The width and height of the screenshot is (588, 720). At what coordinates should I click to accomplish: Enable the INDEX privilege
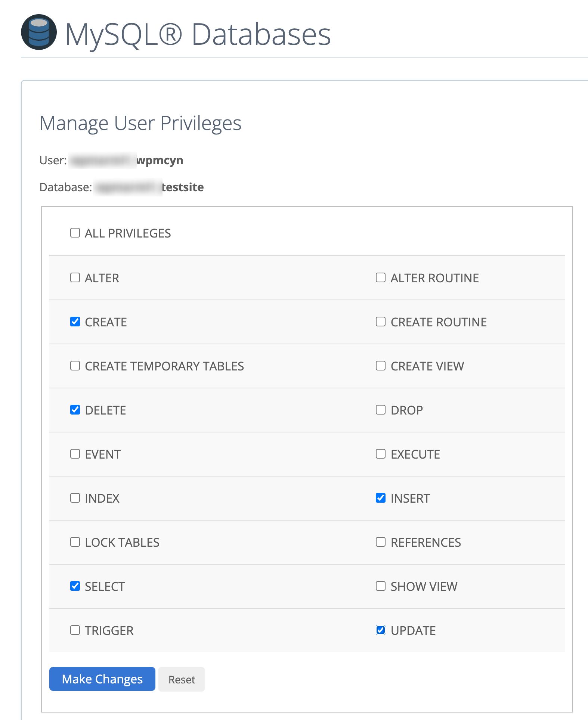point(75,497)
